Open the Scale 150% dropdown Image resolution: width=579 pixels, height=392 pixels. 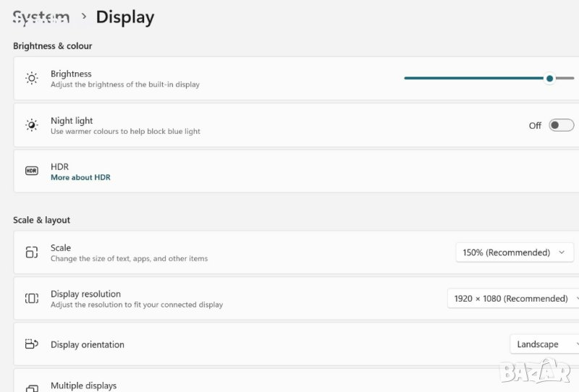click(x=515, y=252)
